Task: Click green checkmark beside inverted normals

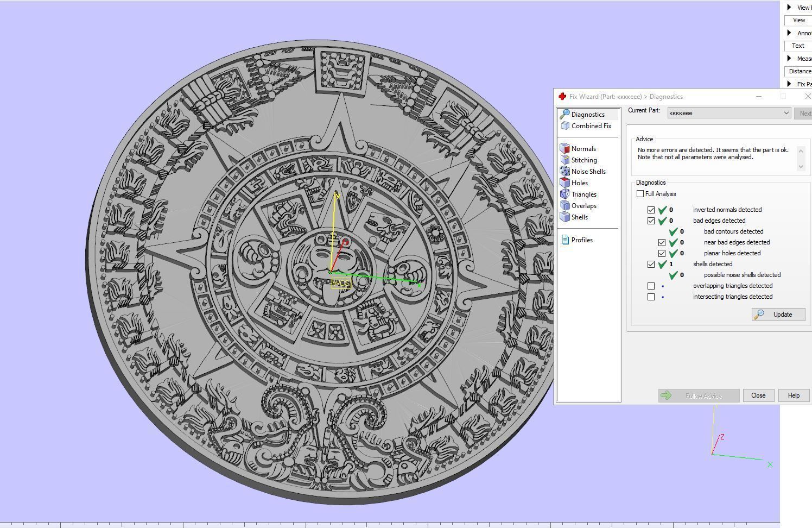Action: (662, 209)
